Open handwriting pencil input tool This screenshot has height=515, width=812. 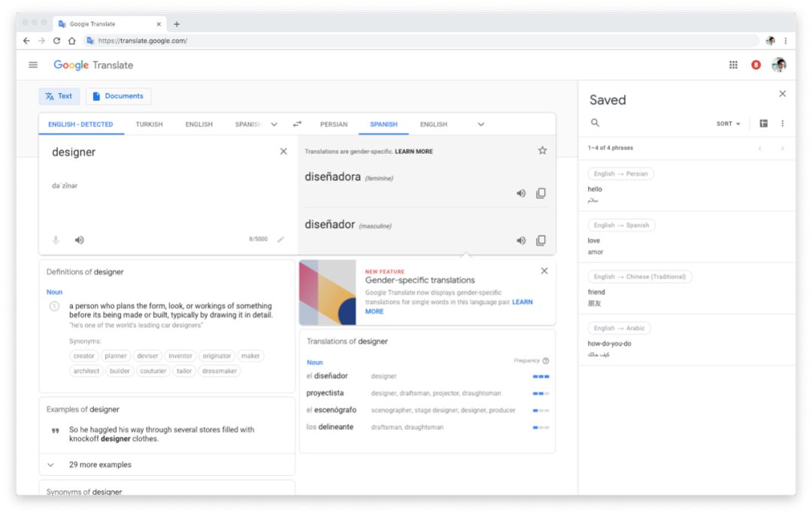click(x=280, y=239)
